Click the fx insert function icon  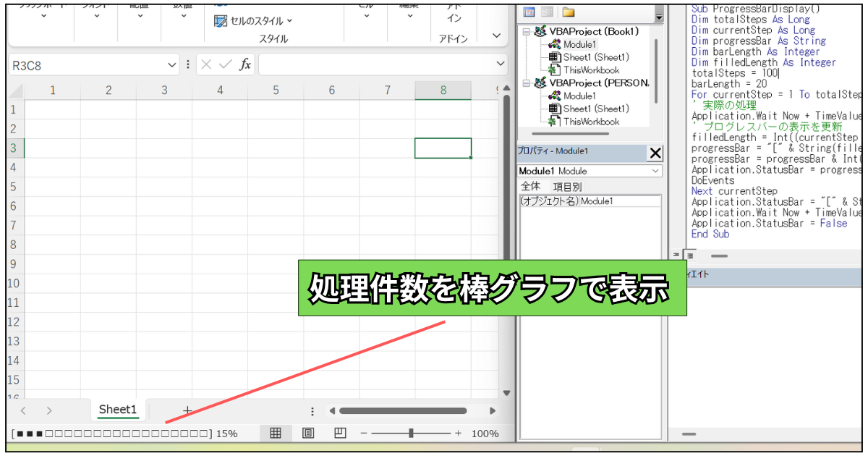tap(245, 65)
